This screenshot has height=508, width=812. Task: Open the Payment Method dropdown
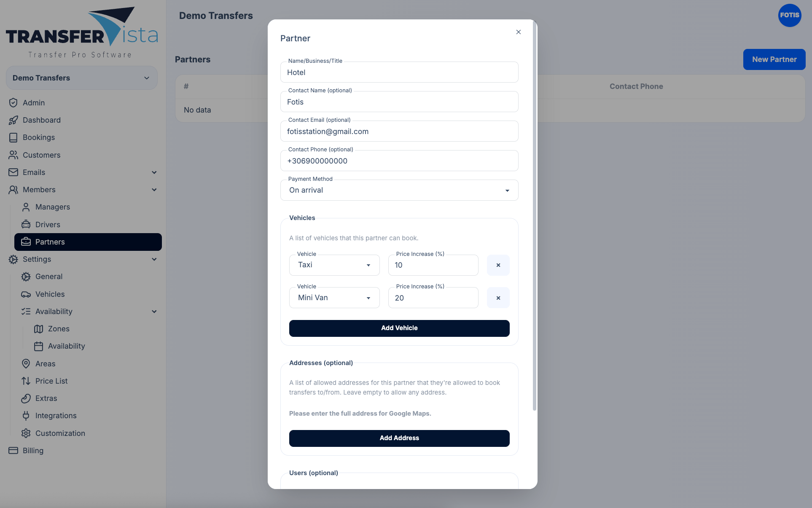(399, 190)
